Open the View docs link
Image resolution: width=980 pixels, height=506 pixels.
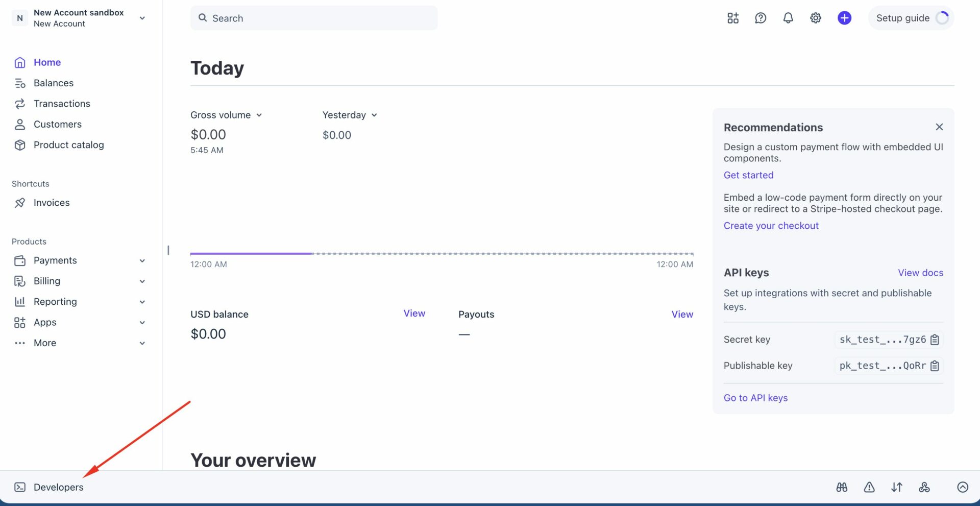920,273
